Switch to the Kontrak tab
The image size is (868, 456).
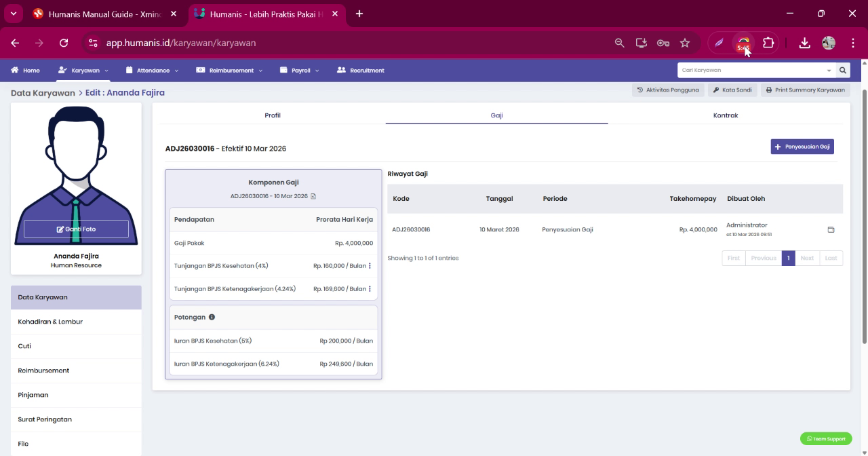coord(725,115)
